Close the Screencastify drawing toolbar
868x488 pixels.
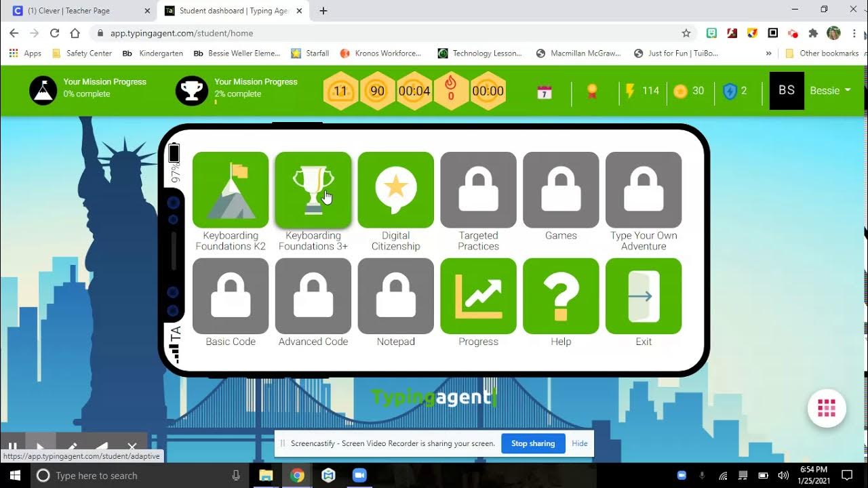tap(132, 447)
